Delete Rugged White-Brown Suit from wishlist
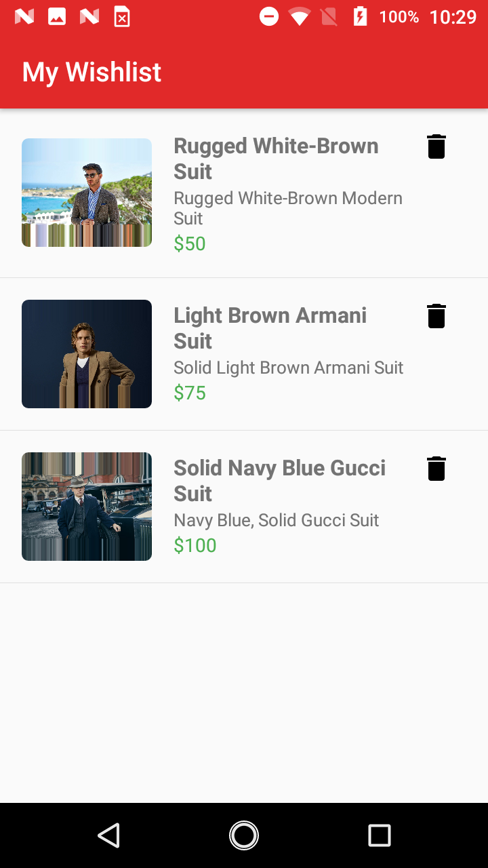Screen dimensions: 488x868 pos(436,146)
